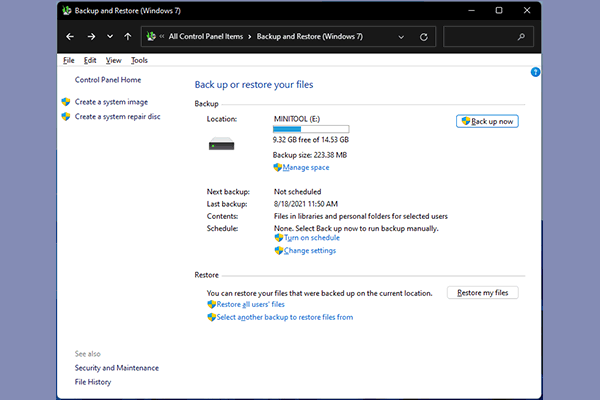
Task: Open Security and Maintenance link
Action: (x=117, y=368)
